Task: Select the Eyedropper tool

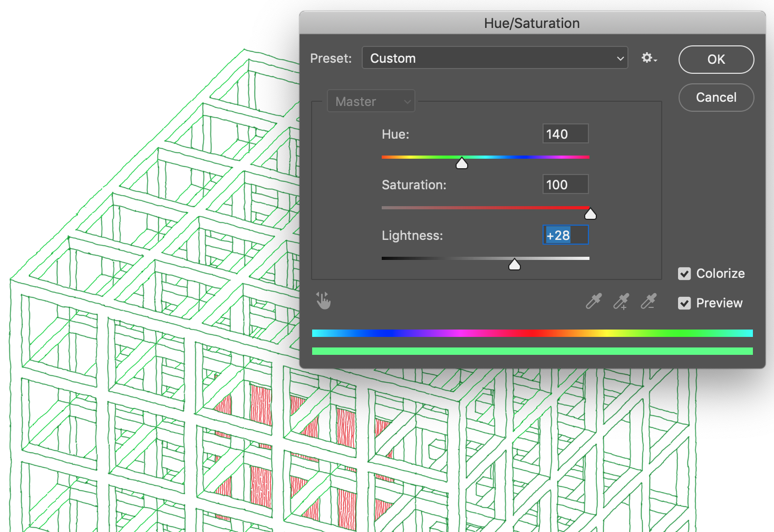Action: coord(594,301)
